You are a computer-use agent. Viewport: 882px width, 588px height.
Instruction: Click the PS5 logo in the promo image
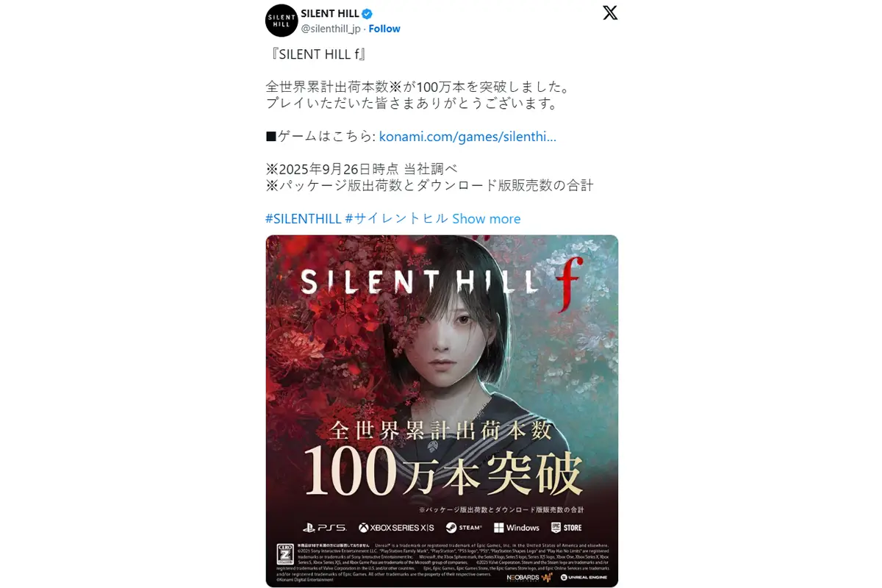323,528
